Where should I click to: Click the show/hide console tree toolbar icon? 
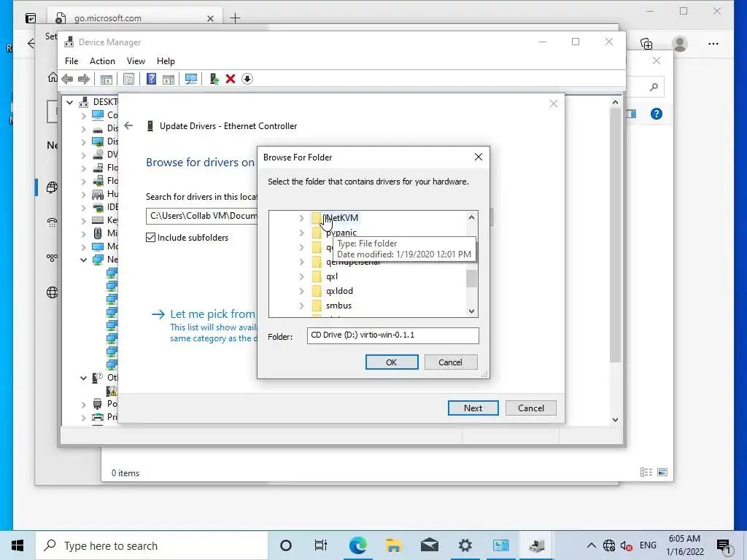107,79
